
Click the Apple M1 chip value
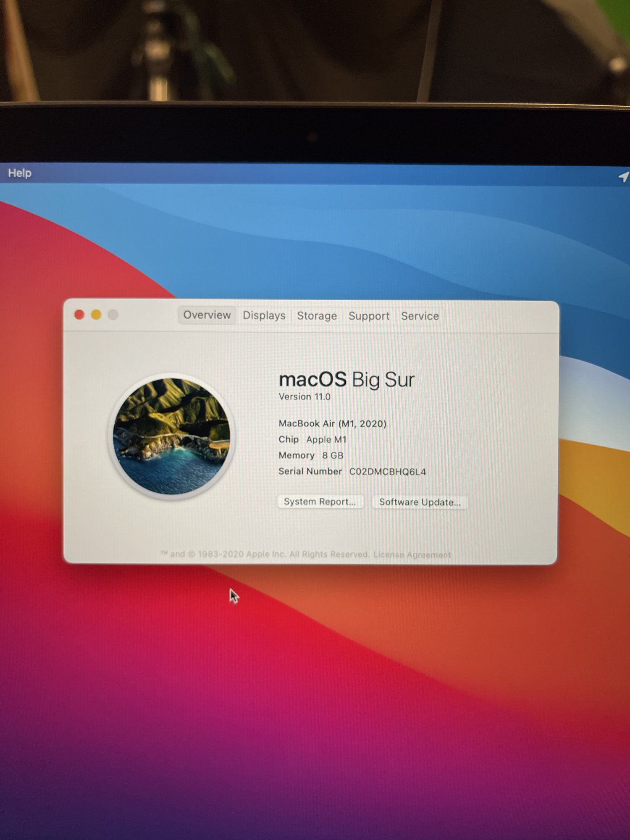326,440
